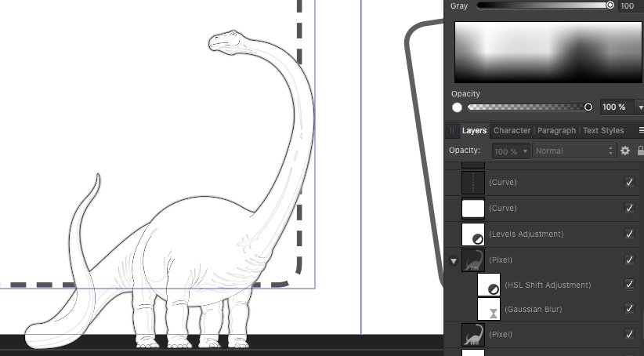Image resolution: width=644 pixels, height=356 pixels.
Task: Hide the Levels Adjustment layer
Action: [629, 234]
